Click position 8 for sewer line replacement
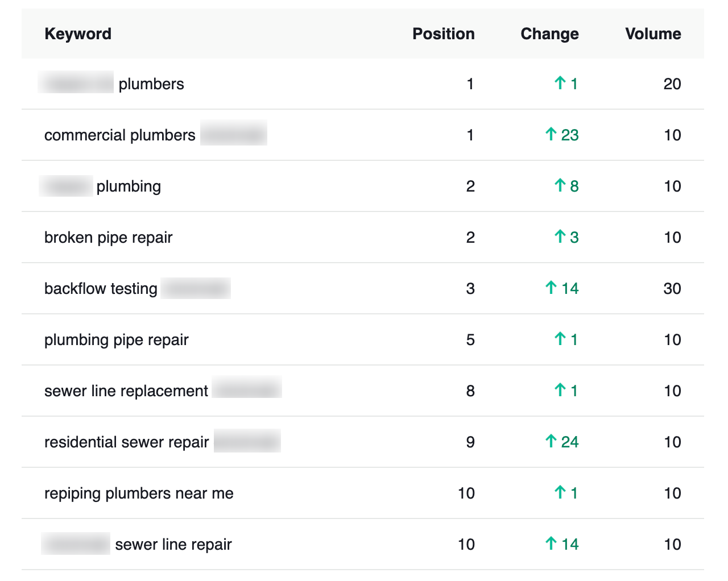The height and width of the screenshot is (581, 728). click(x=470, y=391)
